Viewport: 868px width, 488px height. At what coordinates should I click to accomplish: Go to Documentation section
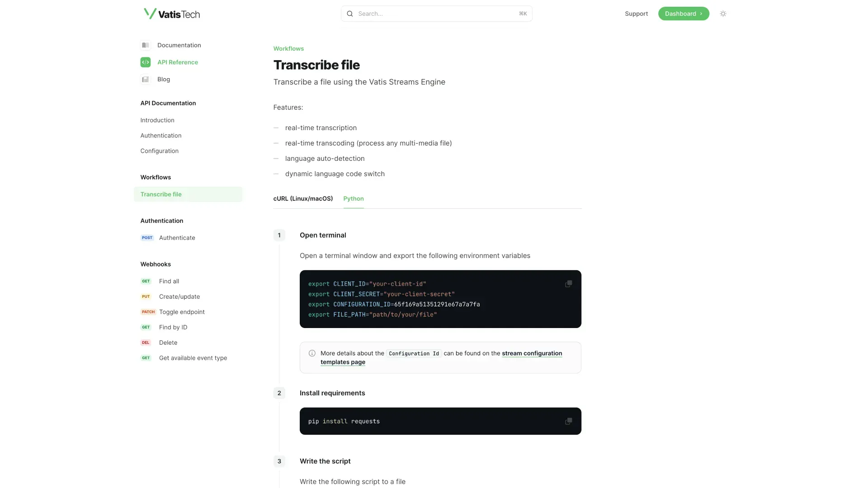(179, 45)
